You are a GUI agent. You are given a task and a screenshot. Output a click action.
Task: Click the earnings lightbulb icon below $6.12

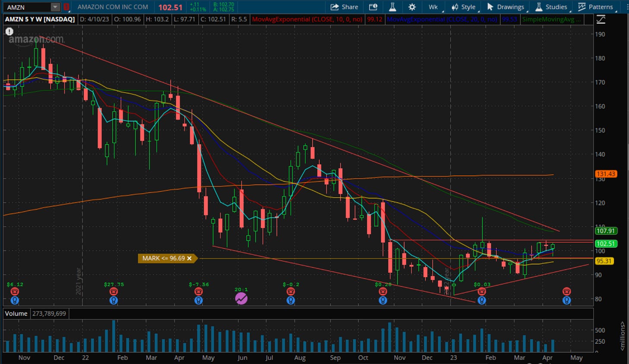[15, 300]
